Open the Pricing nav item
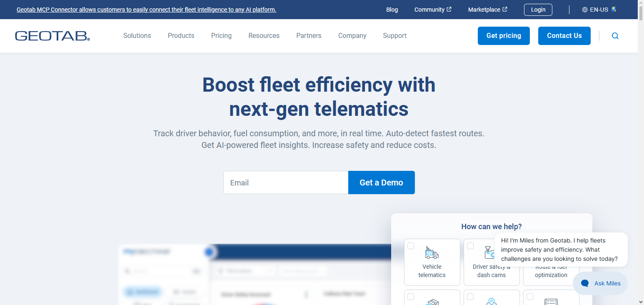This screenshot has width=644, height=305. pos(221,36)
